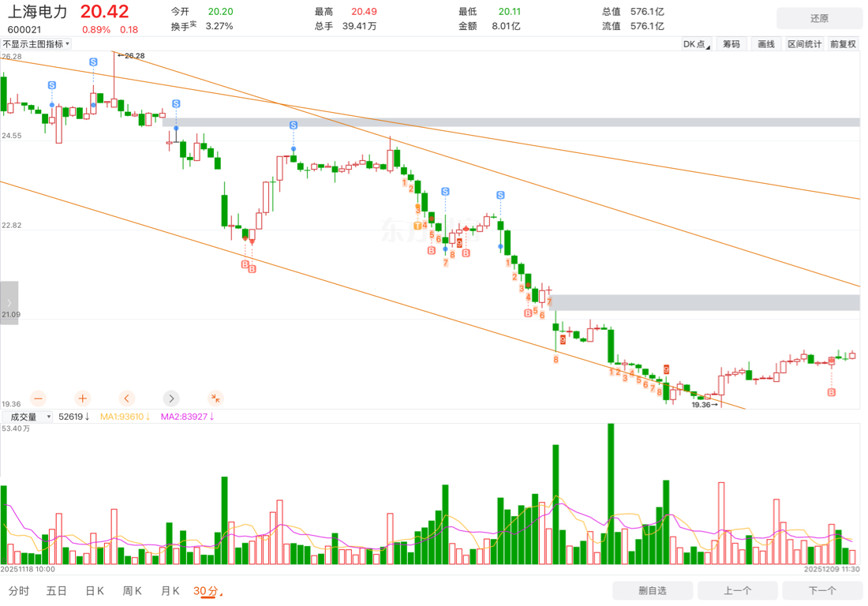Viewport: 868px width, 606px height.
Task: Switch to the 日K daily tab
Action: click(95, 591)
